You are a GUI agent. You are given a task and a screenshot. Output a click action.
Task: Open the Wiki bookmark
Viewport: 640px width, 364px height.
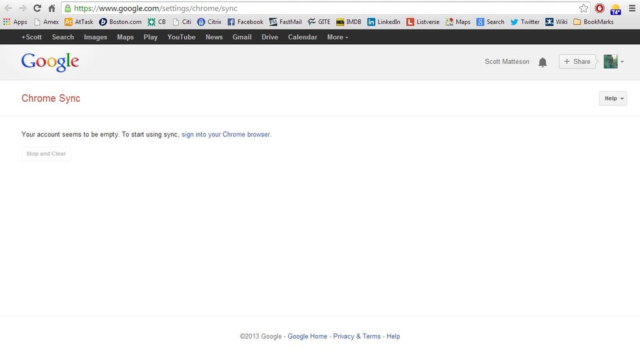(x=556, y=22)
